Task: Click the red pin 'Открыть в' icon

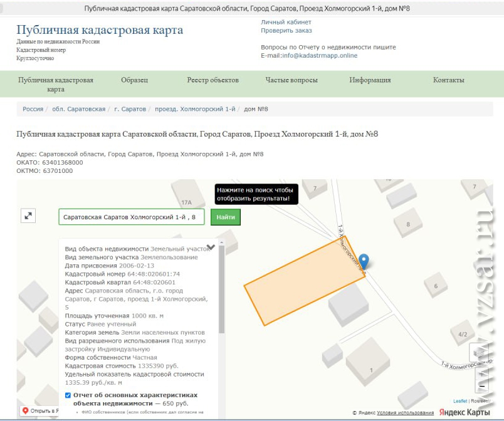Action: coord(26,411)
